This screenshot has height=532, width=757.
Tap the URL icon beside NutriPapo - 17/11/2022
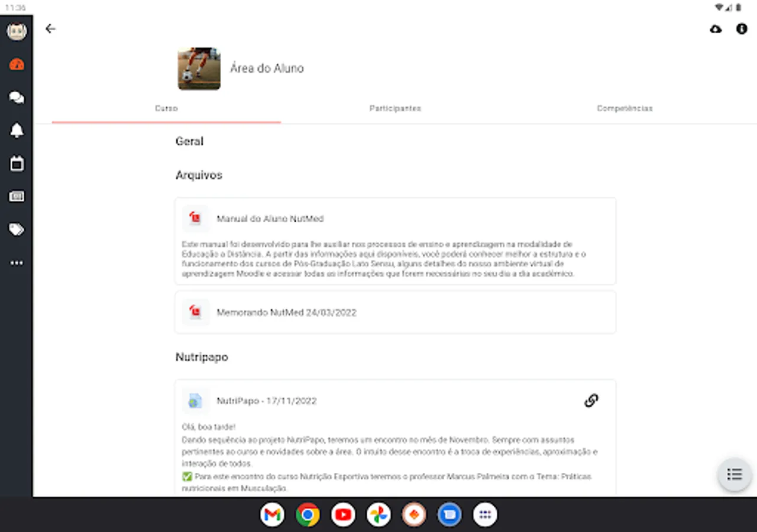pyautogui.click(x=195, y=401)
